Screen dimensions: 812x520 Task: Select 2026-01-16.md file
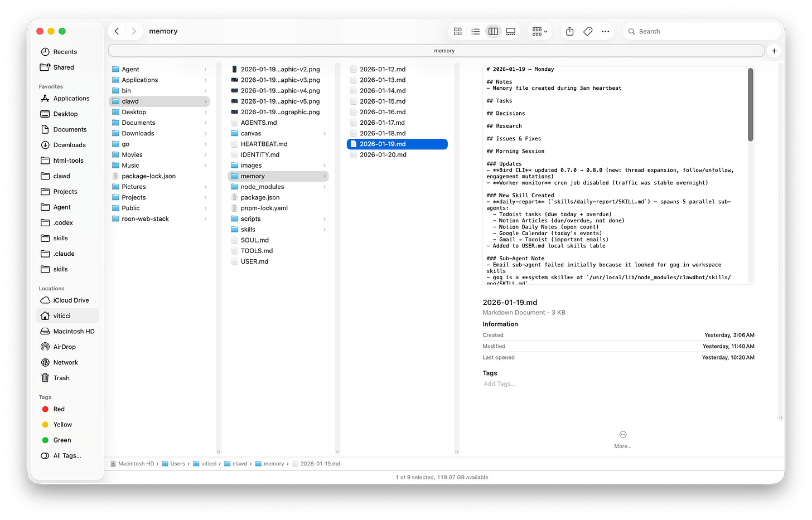click(x=397, y=112)
